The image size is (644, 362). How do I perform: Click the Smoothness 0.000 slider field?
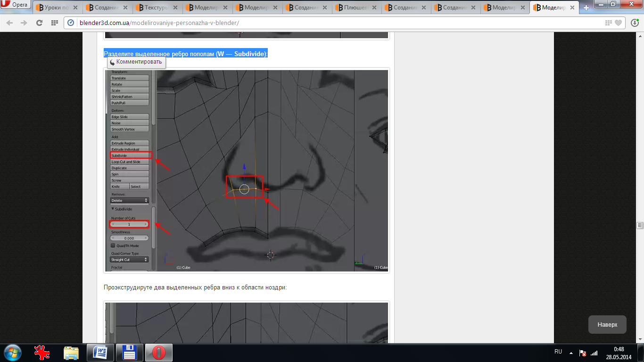click(129, 238)
